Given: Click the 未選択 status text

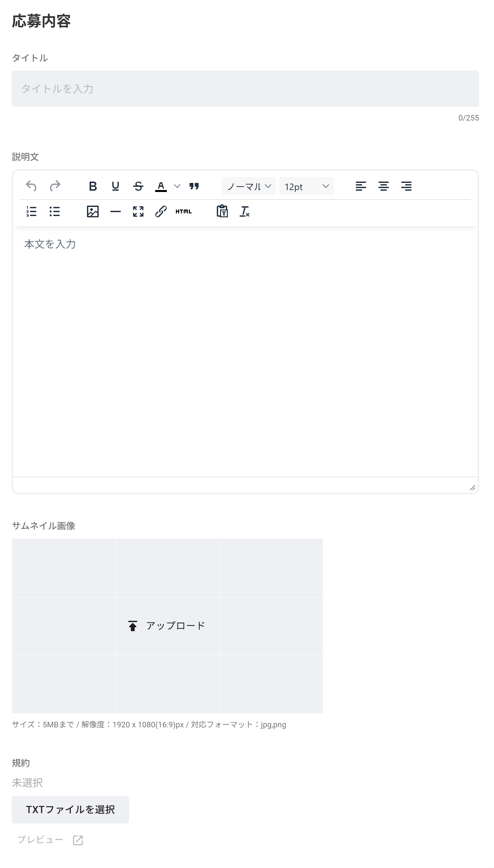Looking at the screenshot, I should click(x=27, y=783).
